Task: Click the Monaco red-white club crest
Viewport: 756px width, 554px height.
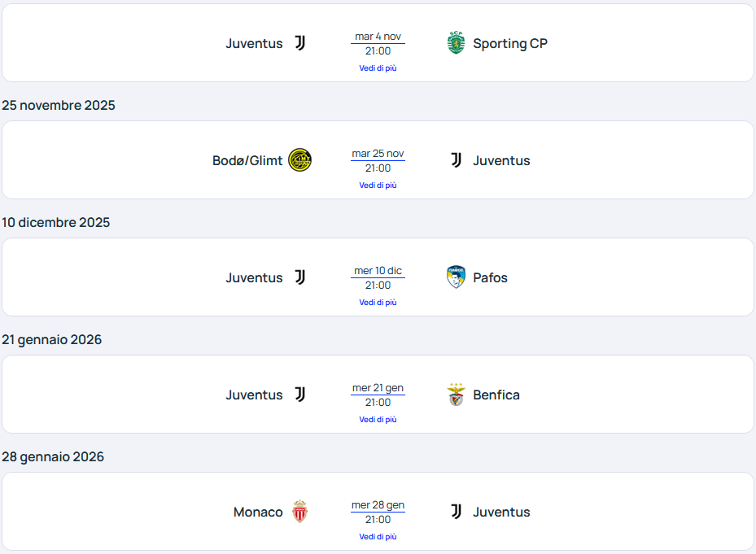Action: 299,512
